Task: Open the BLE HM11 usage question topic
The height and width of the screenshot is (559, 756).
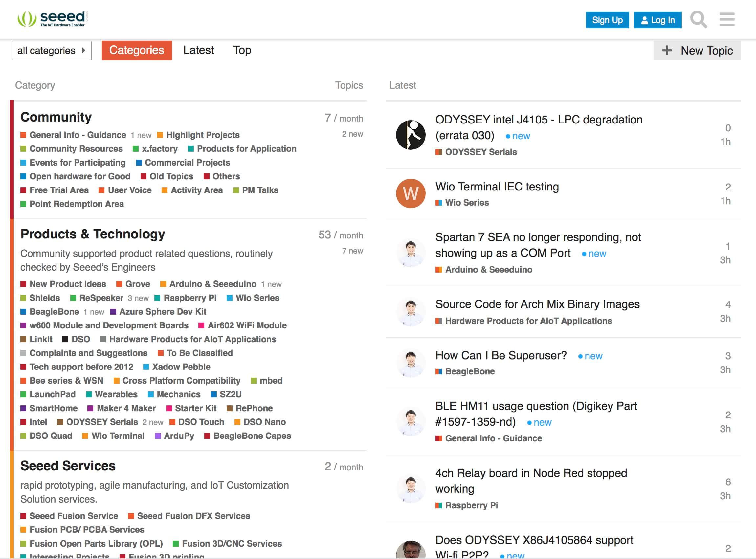Action: [x=536, y=414]
